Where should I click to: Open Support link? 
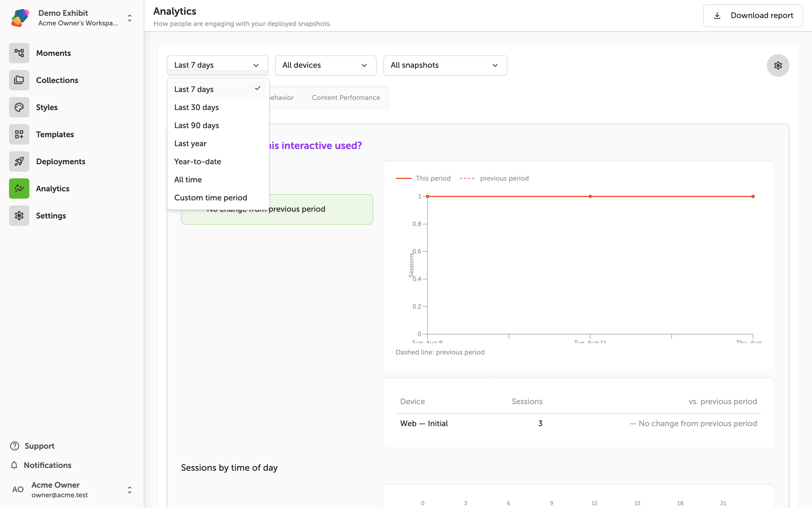pyautogui.click(x=39, y=446)
